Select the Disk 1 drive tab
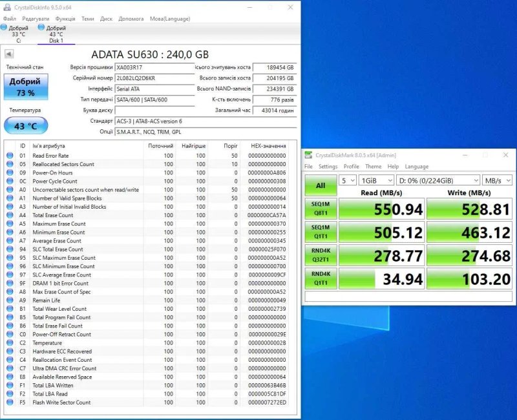The width and height of the screenshot is (517, 420). pos(56,34)
